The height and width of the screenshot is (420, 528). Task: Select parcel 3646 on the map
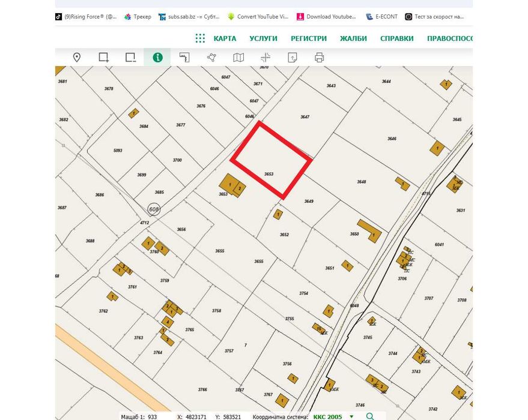(x=392, y=139)
